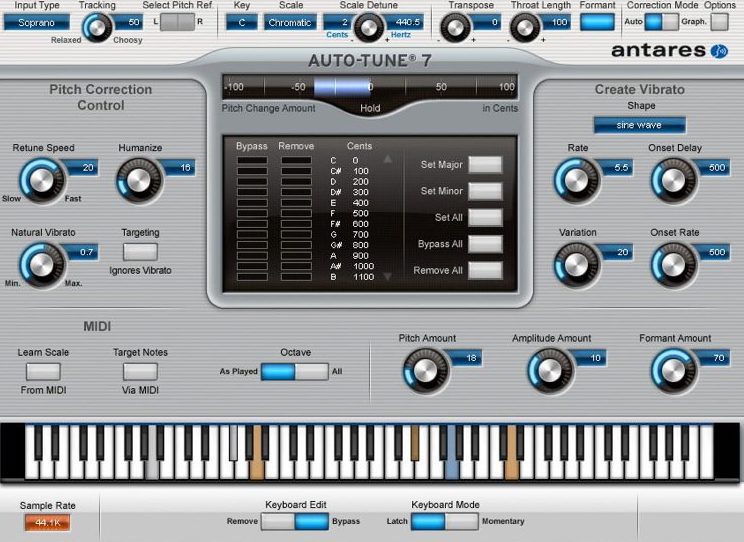
Task: Click the Humanize value 16
Action: pos(178,168)
